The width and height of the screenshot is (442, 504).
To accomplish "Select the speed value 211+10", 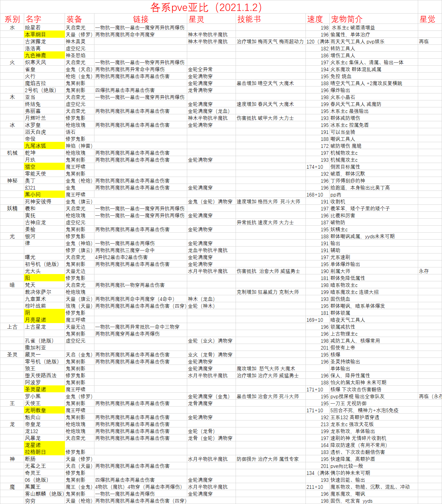I will coord(317,487).
